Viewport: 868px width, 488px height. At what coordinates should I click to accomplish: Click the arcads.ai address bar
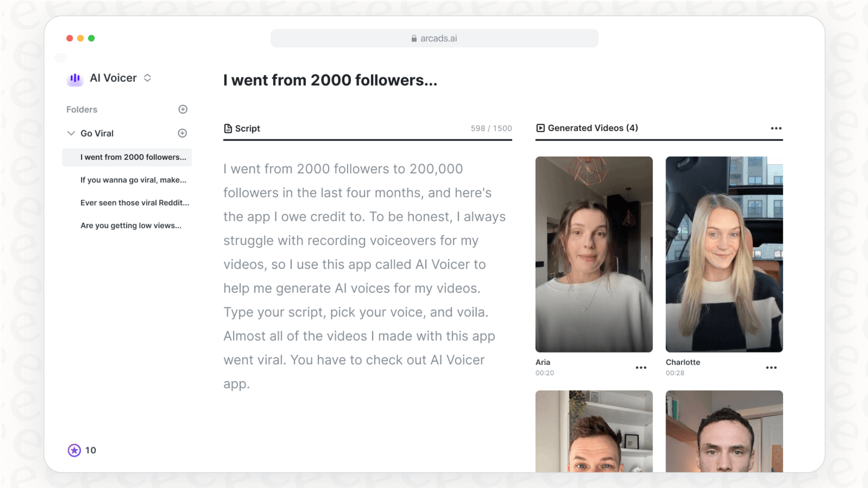tap(434, 38)
